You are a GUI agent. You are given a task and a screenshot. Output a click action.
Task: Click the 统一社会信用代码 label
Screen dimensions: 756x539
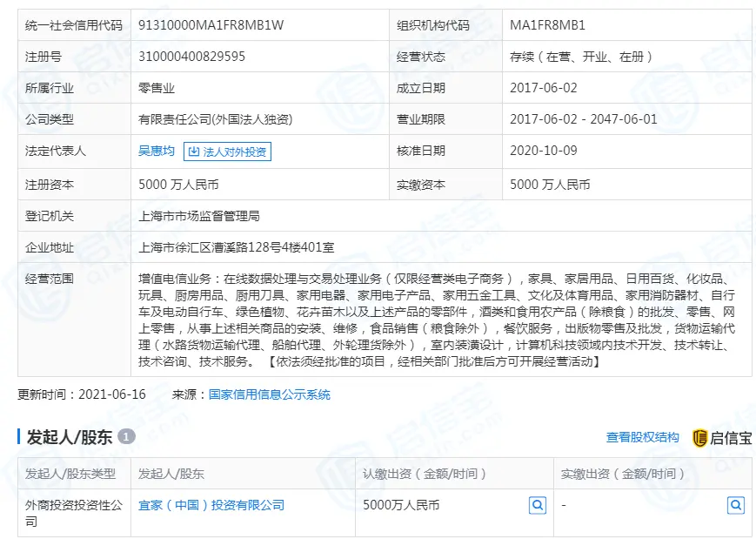pyautogui.click(x=74, y=25)
